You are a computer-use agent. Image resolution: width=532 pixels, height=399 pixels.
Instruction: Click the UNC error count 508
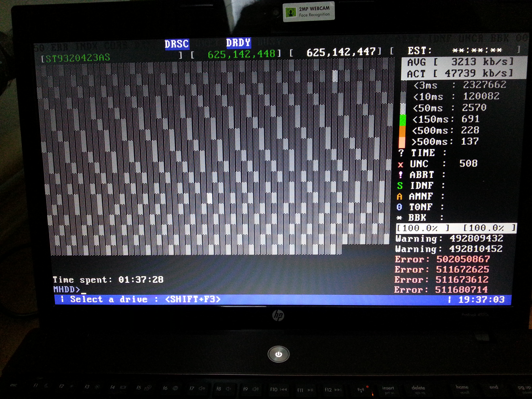click(x=468, y=163)
